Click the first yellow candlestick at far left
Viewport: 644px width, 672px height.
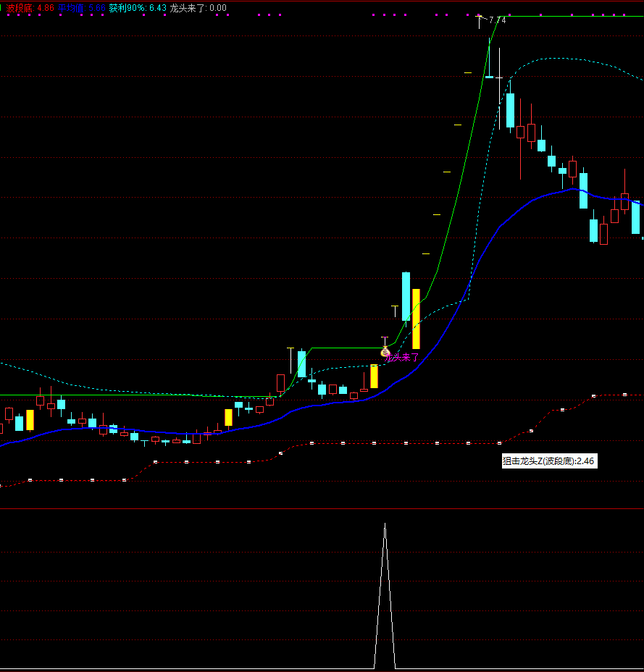tap(30, 420)
